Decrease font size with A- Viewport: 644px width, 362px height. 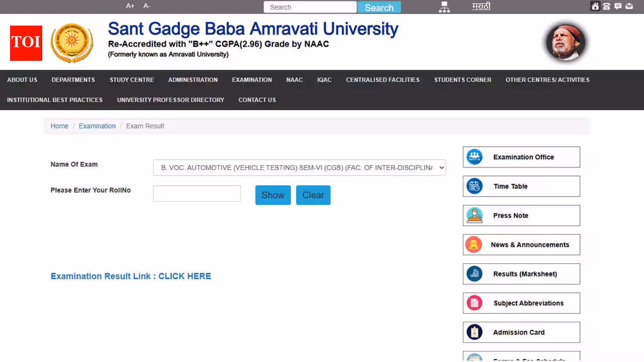tap(147, 6)
